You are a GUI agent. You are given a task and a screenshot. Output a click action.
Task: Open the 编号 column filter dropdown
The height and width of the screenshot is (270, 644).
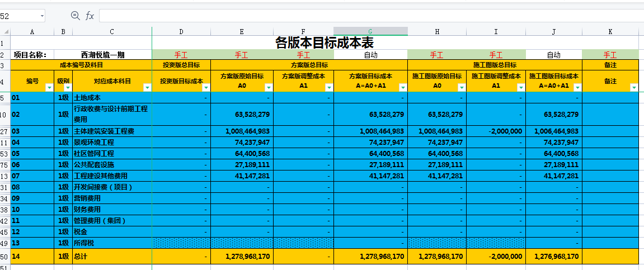49,87
